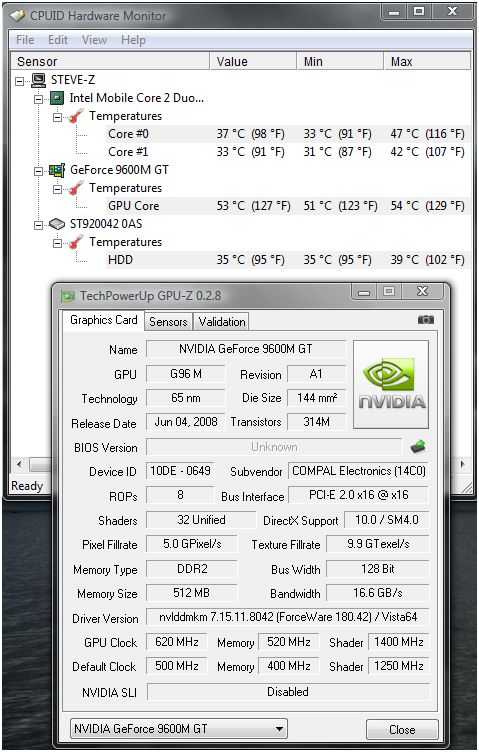Image resolution: width=479 pixels, height=752 pixels.
Task: Minimize the GPU-Z window
Action: [x=364, y=292]
